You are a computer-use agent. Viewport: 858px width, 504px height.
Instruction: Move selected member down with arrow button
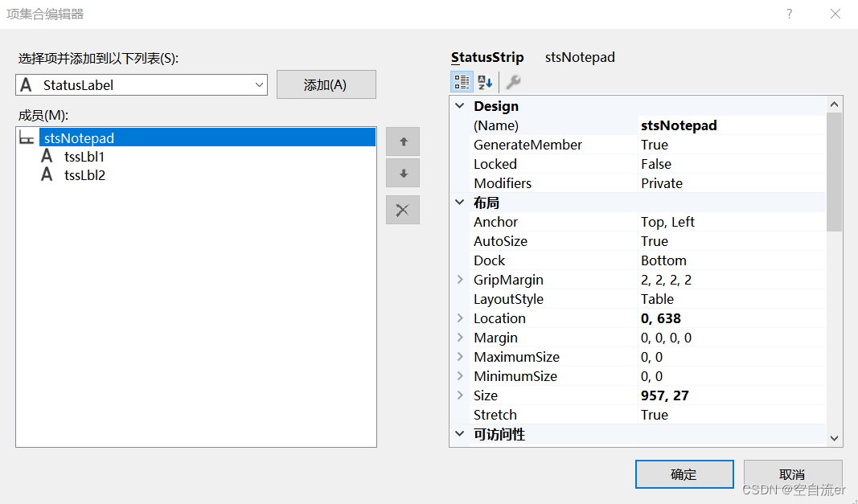point(403,174)
